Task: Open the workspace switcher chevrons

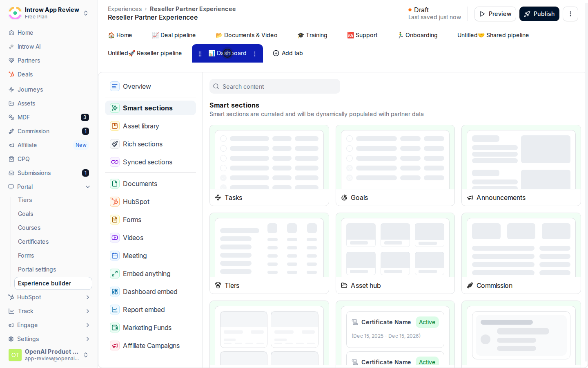Action: coord(86,13)
